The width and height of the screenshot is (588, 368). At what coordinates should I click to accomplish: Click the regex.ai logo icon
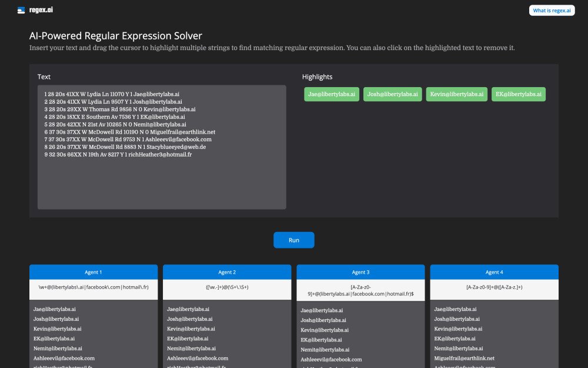[21, 10]
